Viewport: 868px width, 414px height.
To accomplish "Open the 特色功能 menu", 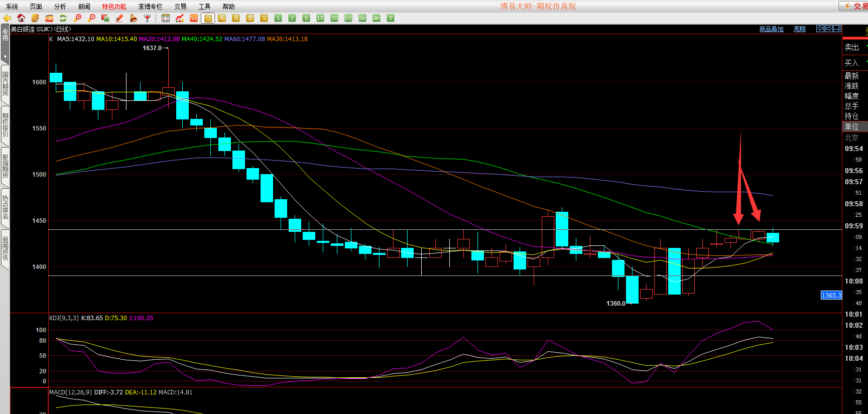I will (114, 7).
